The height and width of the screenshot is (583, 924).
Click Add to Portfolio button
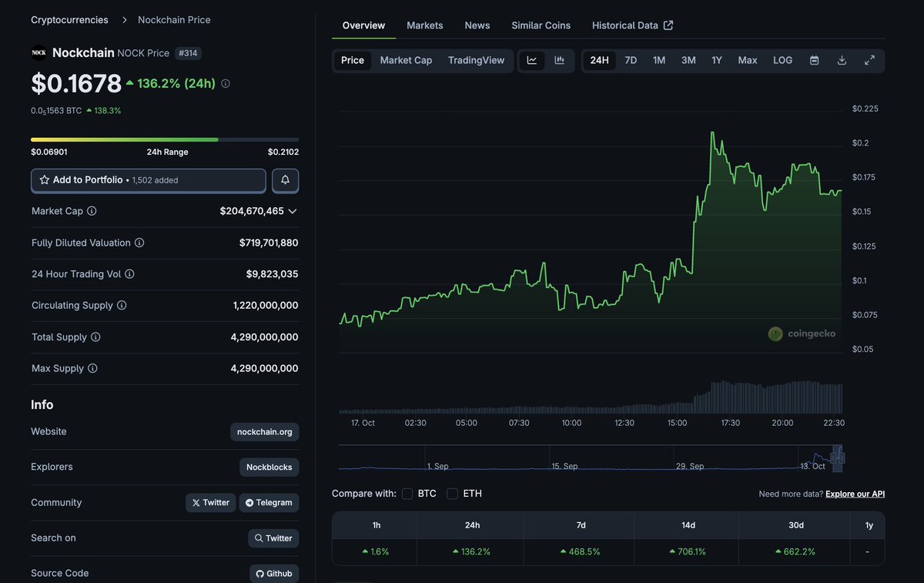tap(149, 180)
